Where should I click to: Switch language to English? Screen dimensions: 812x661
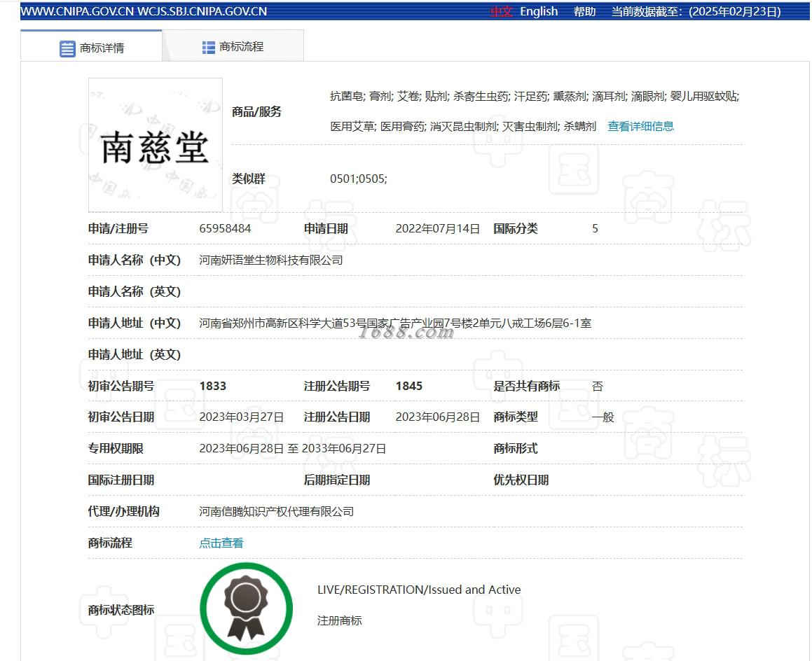point(539,11)
